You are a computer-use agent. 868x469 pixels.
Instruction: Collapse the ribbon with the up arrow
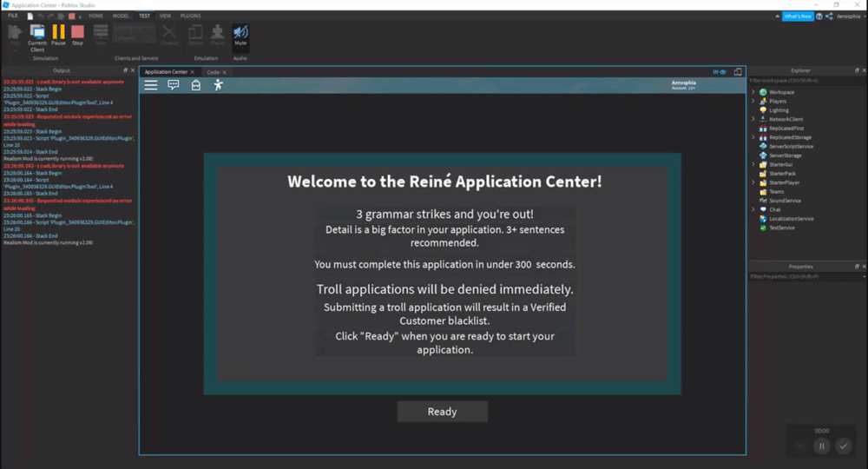(x=777, y=17)
